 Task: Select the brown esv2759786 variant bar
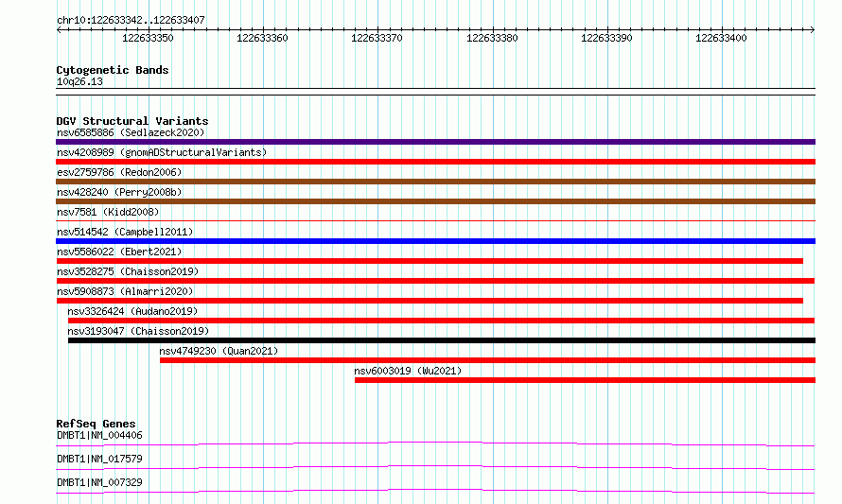coord(435,182)
